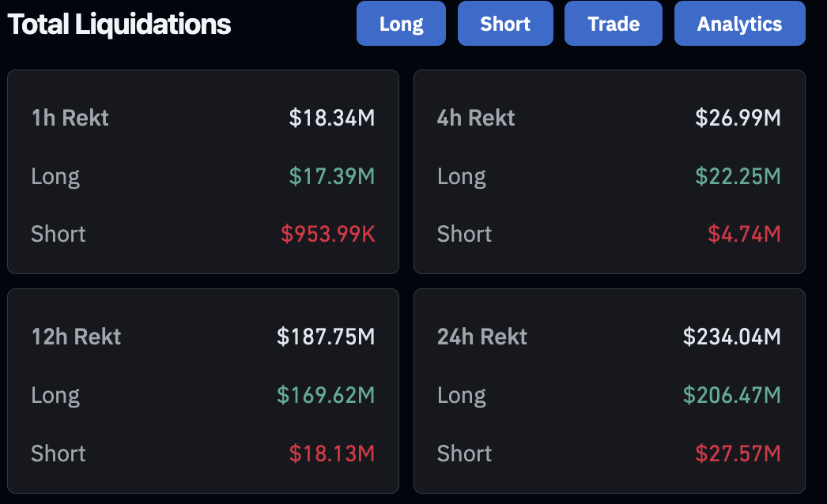Select the 1h Long value $17.39M
827x504 pixels.
pyautogui.click(x=332, y=176)
